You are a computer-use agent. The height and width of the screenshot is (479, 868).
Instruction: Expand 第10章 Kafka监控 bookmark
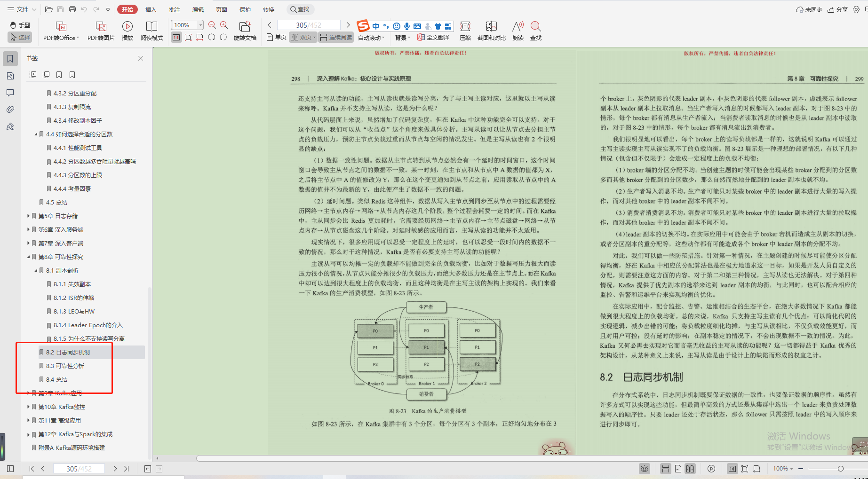point(28,407)
